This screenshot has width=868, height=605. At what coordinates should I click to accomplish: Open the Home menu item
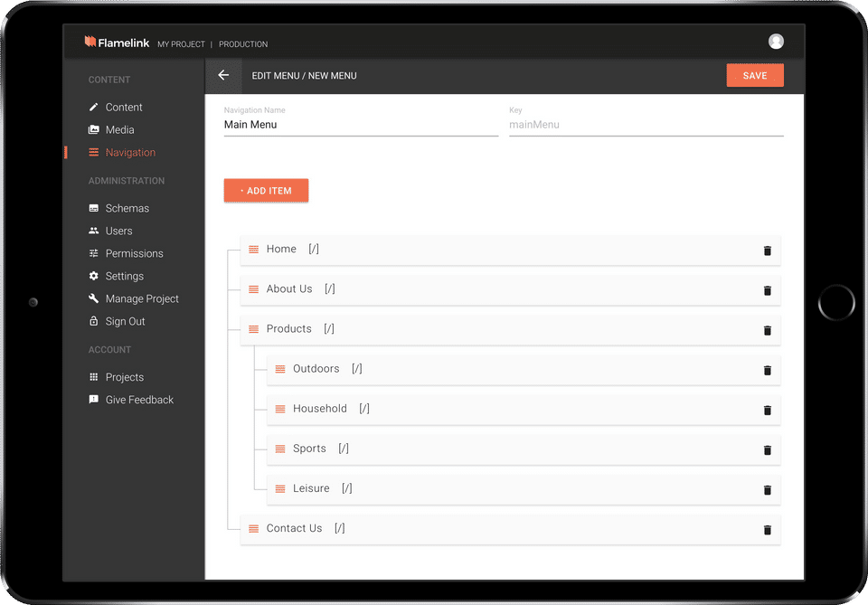[510, 251]
